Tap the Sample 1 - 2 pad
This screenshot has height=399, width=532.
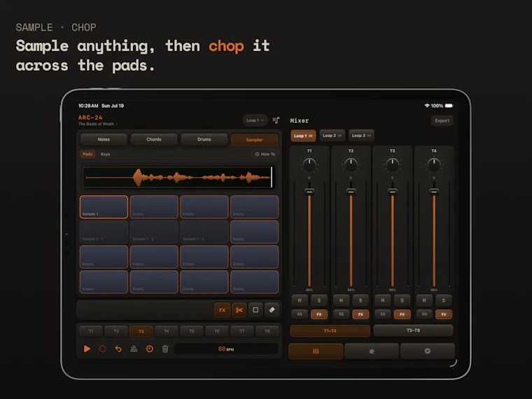pyautogui.click(x=154, y=232)
